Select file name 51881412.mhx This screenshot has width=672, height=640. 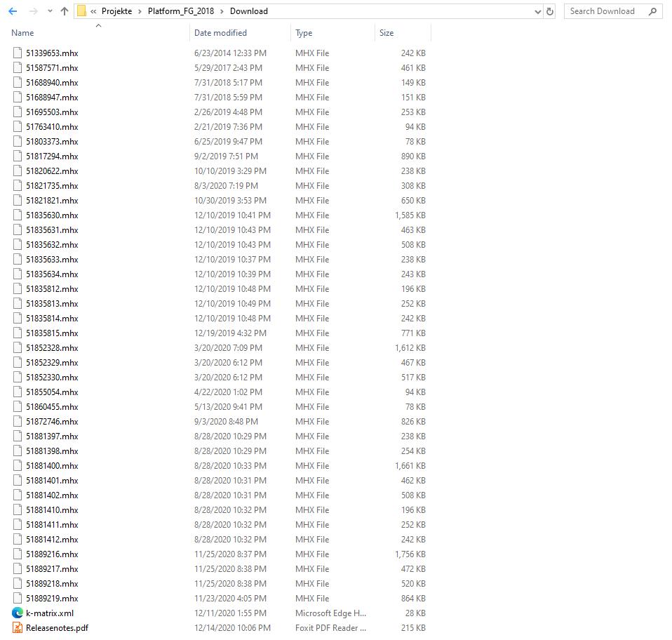point(52,539)
